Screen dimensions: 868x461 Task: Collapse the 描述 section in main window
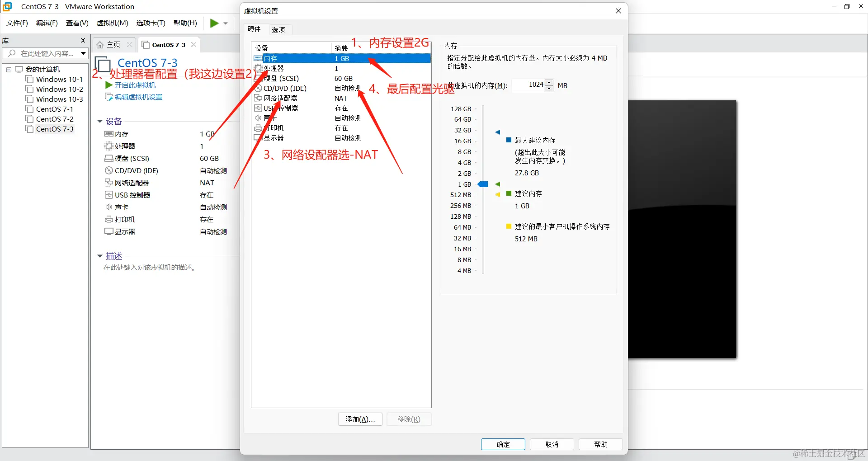click(100, 256)
